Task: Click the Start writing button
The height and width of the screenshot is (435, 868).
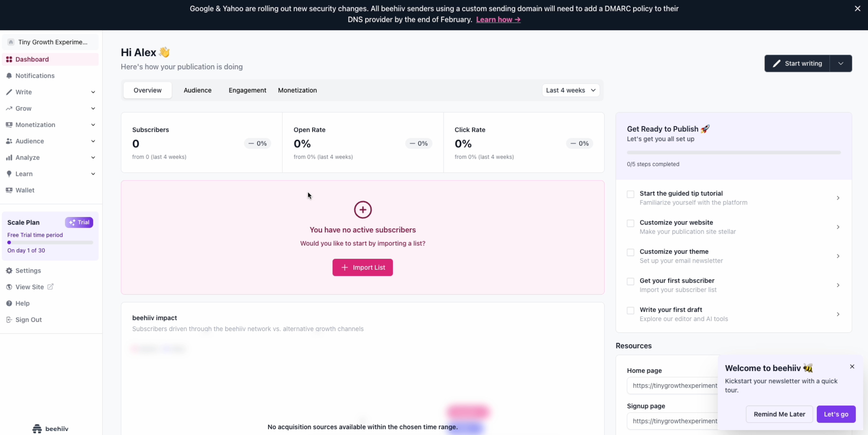Action: (797, 63)
